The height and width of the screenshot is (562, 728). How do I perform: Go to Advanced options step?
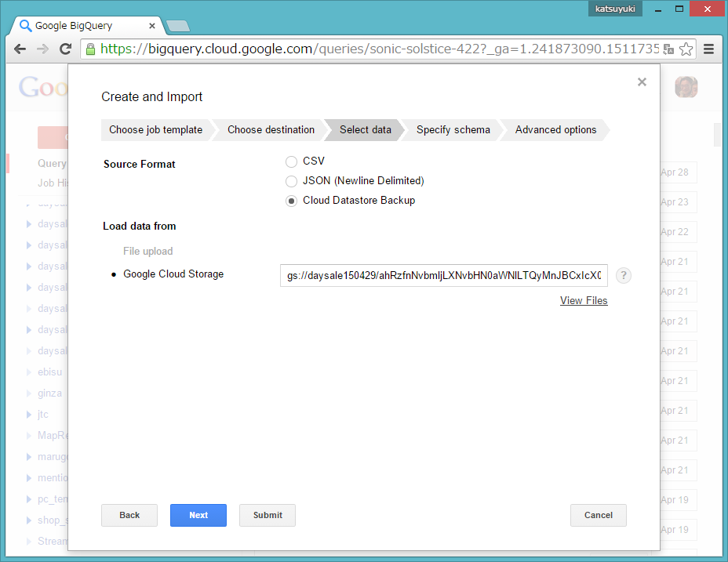(x=555, y=130)
